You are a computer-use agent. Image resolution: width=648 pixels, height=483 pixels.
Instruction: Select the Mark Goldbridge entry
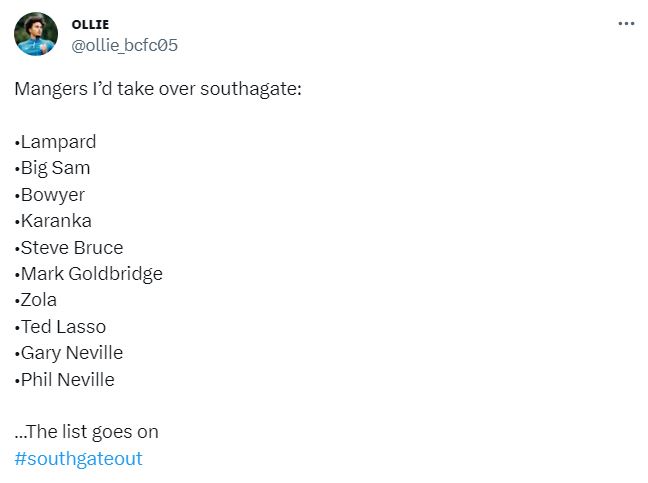[x=88, y=274]
